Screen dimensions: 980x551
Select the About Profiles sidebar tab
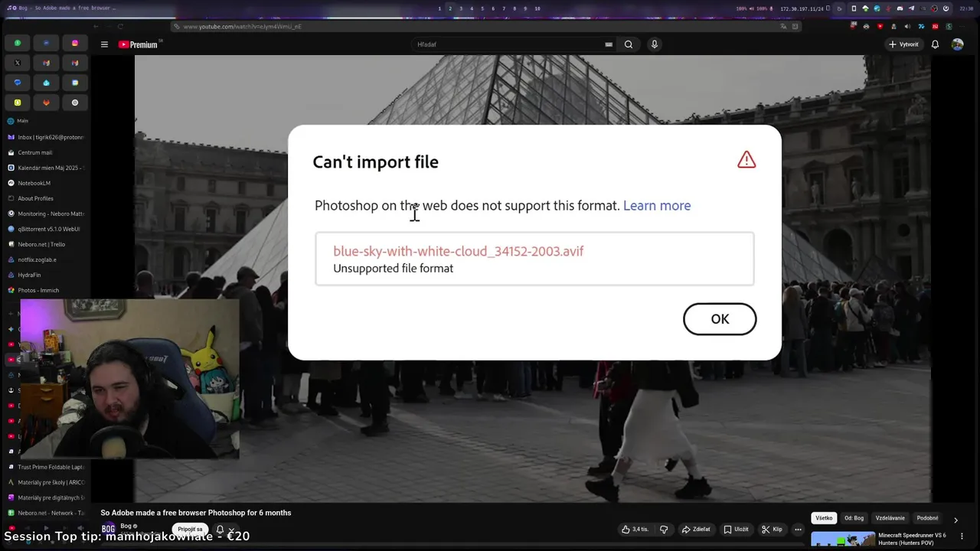(46, 198)
